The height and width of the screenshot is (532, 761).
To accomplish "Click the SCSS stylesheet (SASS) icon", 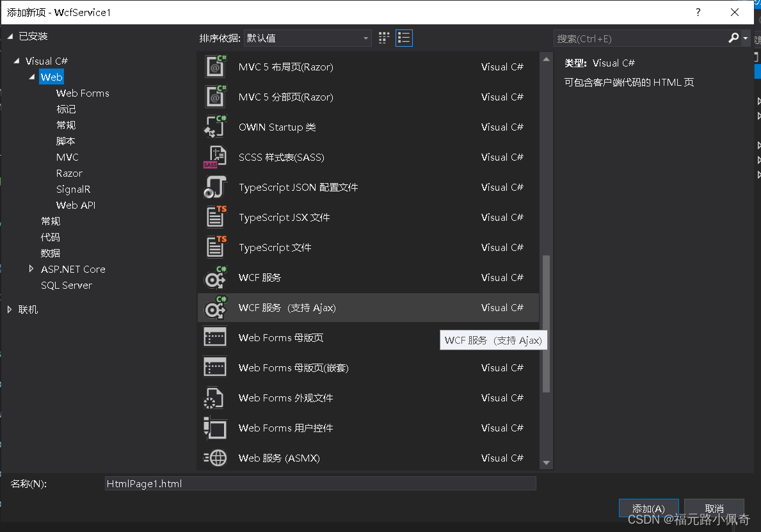I will click(215, 157).
